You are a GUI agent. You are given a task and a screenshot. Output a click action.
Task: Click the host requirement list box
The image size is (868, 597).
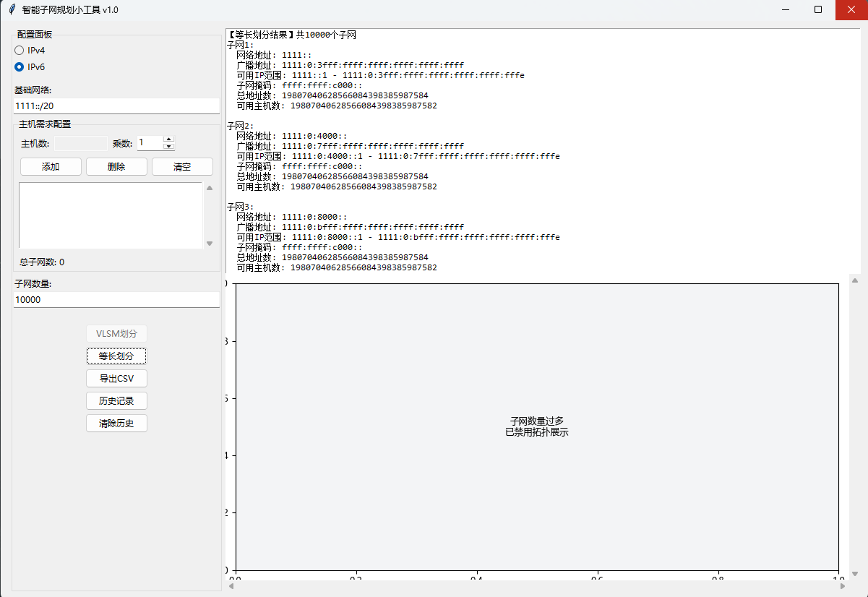(x=111, y=215)
